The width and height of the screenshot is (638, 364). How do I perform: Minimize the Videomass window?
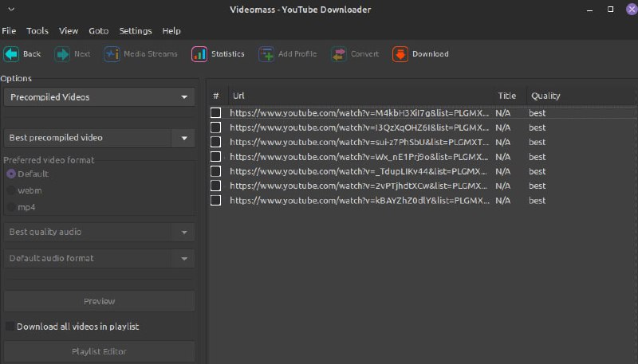589,10
